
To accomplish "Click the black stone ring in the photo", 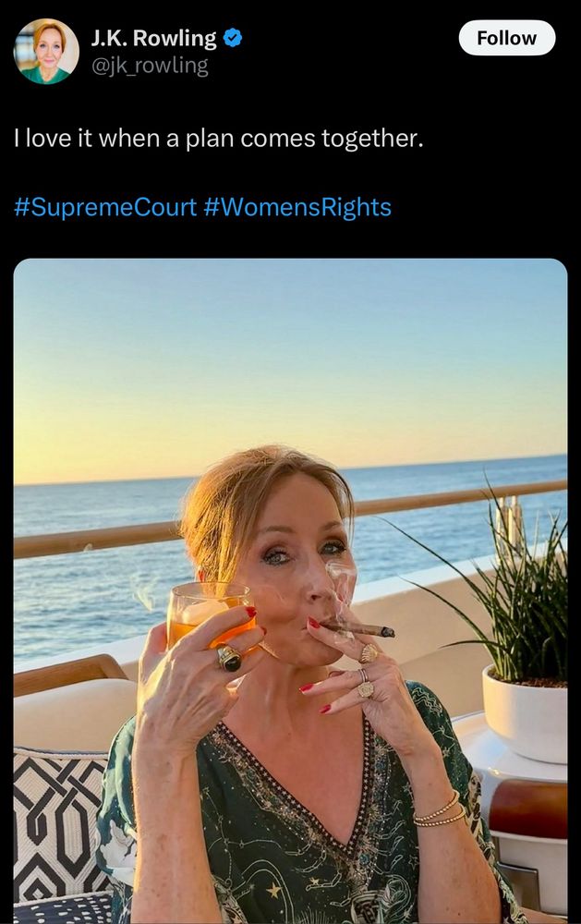I will click(229, 658).
